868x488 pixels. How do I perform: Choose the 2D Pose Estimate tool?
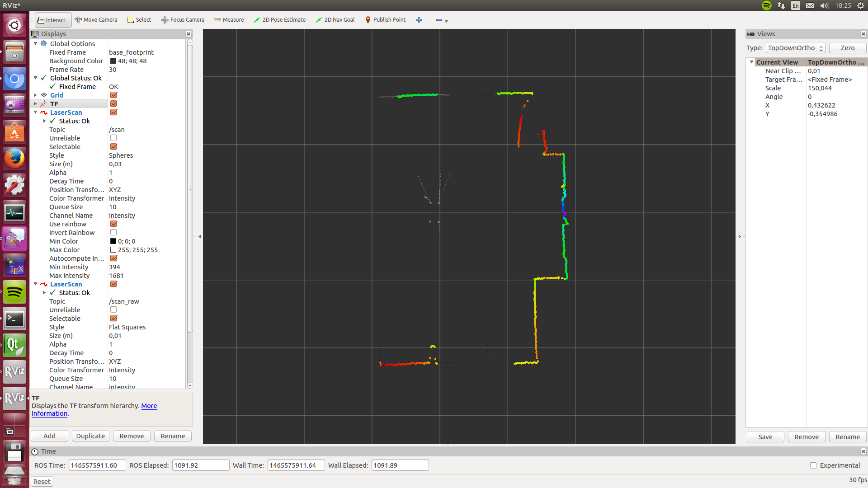[x=279, y=20]
